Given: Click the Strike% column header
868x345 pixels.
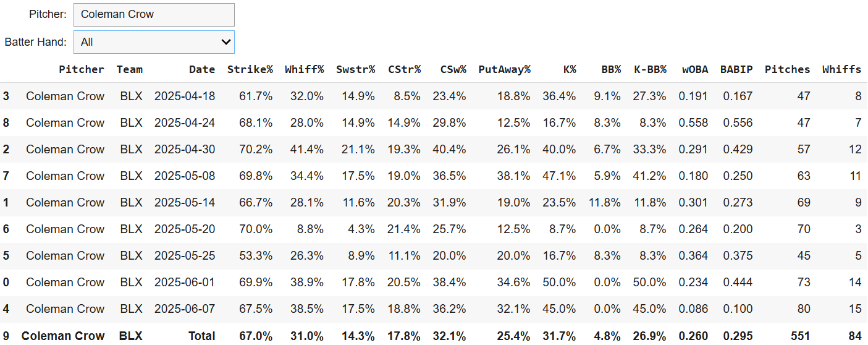Looking at the screenshot, I should pyautogui.click(x=250, y=69).
